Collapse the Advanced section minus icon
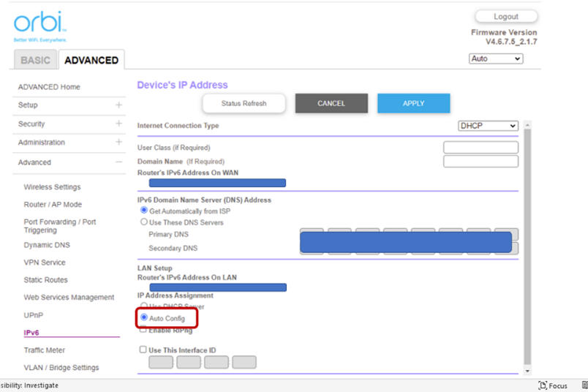This screenshot has width=588, height=392. tap(118, 162)
